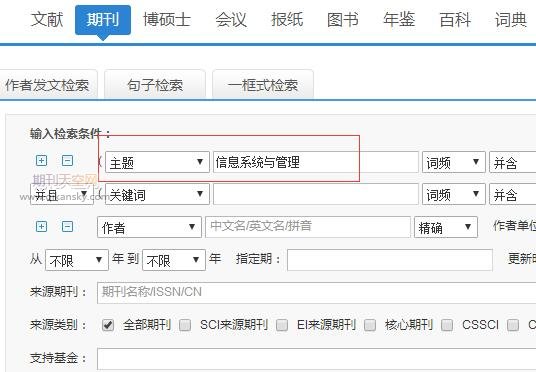
Task: Tick the EI来源期刊 checkbox
Action: click(282, 325)
